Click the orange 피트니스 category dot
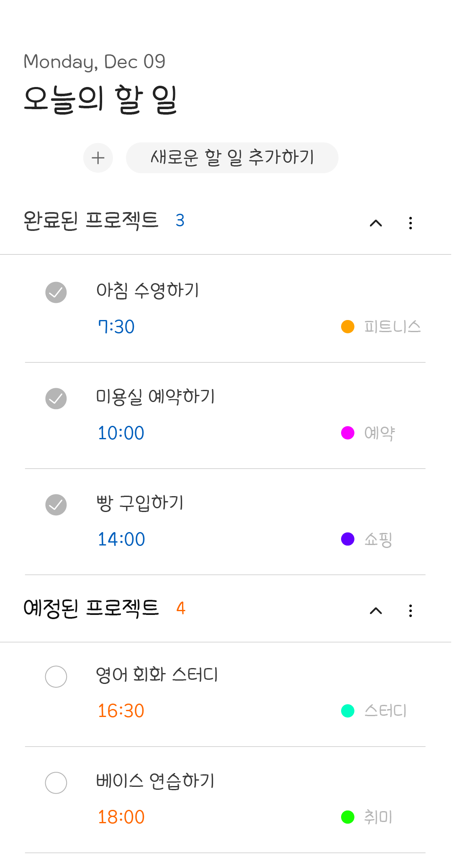Screen dimensions: 452x868 348,327
